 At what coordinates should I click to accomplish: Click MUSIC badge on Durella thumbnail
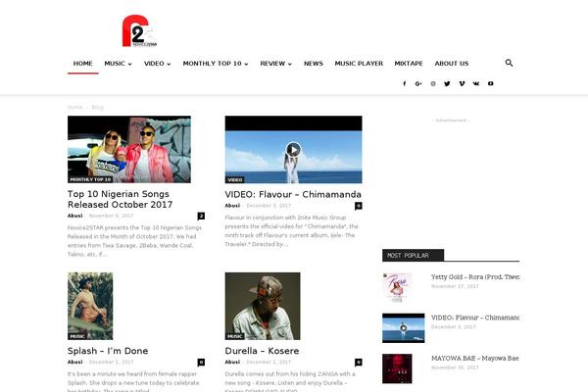(235, 336)
